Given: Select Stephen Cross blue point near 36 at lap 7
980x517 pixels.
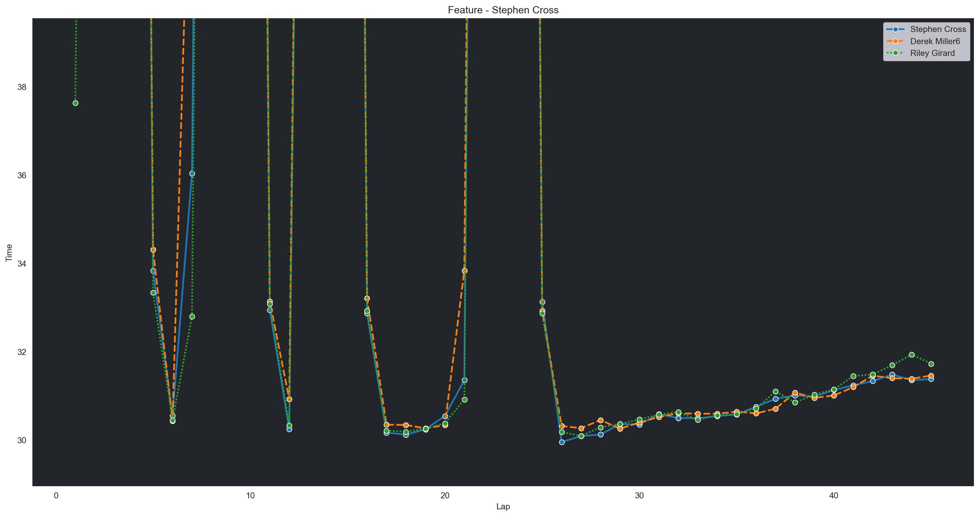Looking at the screenshot, I should tap(192, 173).
